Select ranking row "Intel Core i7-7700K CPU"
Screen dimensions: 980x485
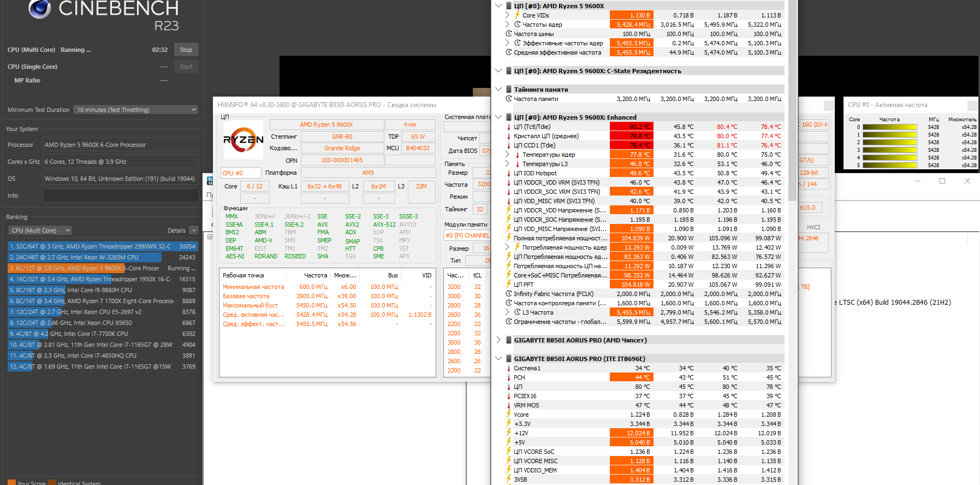click(x=103, y=334)
